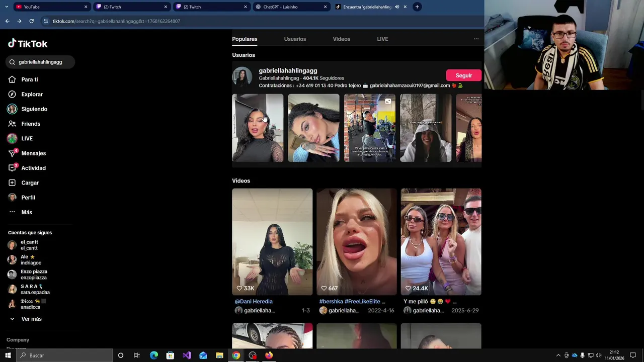Screen dimensions: 644x362
Task: Open Task View in the taskbar
Action: (136, 355)
